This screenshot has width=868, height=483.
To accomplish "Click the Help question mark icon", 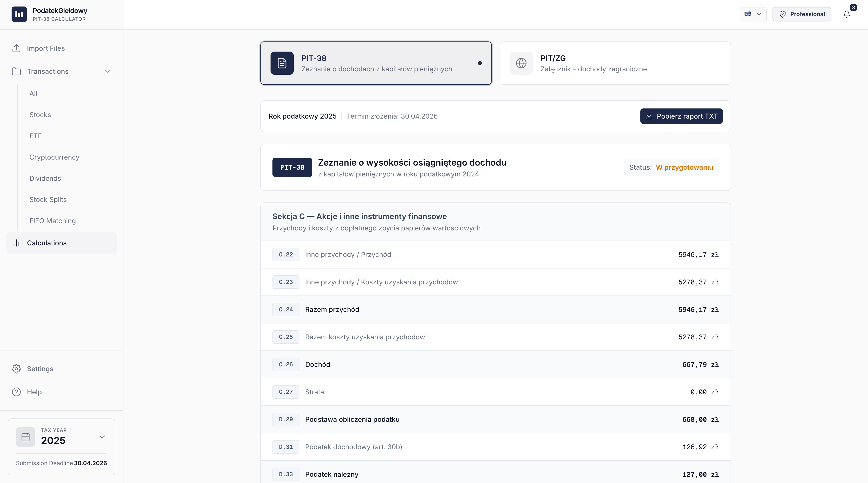I will 16,392.
